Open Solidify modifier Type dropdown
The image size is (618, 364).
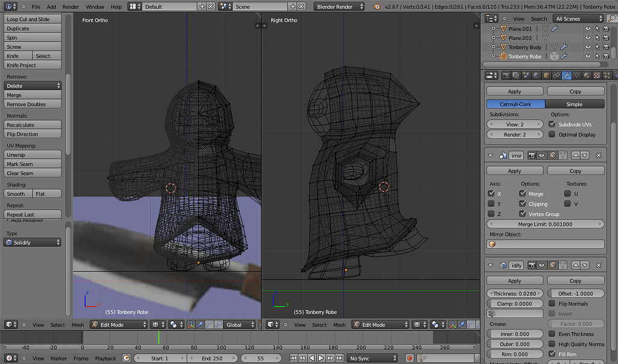click(x=33, y=243)
